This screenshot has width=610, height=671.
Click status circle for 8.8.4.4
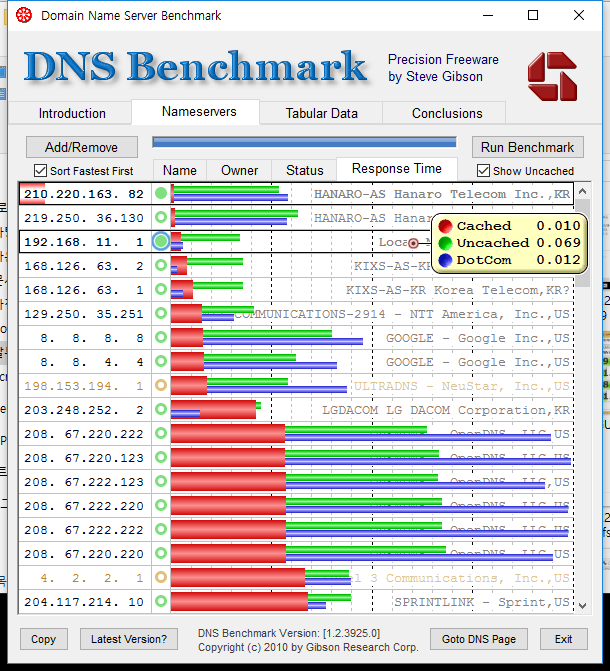pyautogui.click(x=161, y=361)
